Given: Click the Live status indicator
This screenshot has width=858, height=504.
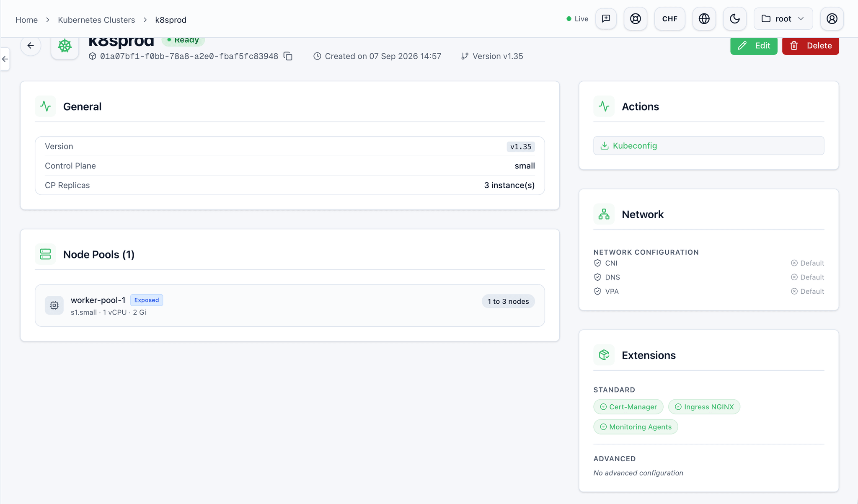Looking at the screenshot, I should click(577, 19).
